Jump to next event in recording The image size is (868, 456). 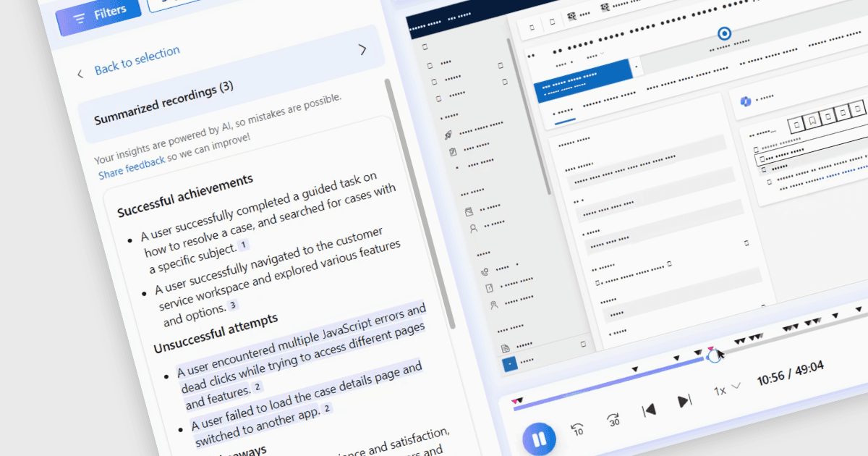684,401
